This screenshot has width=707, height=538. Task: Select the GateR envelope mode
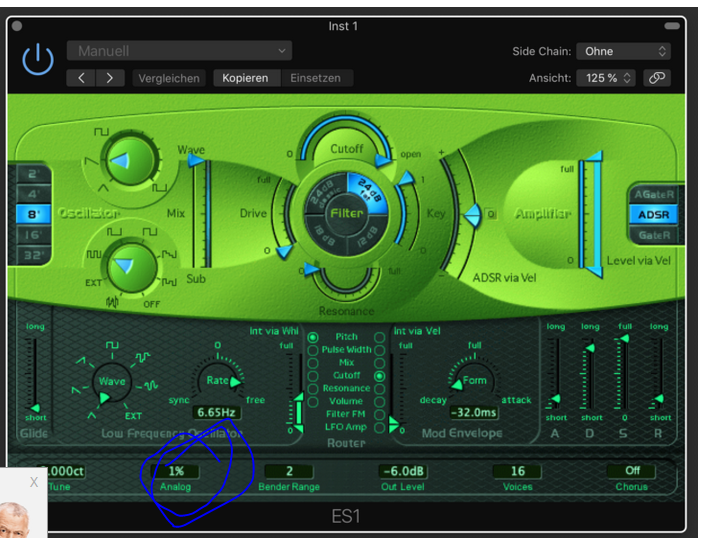(654, 235)
